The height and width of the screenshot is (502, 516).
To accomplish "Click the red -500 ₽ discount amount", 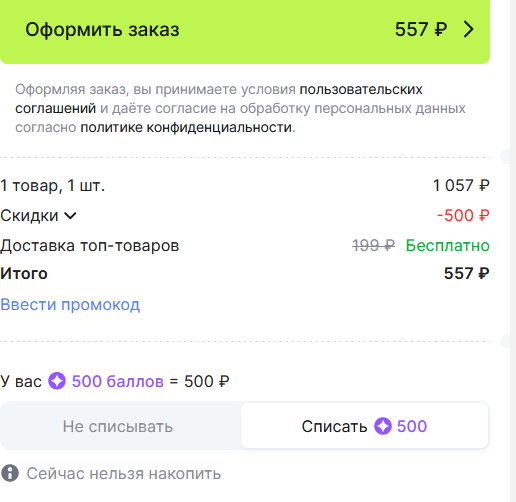I will pos(463,215).
